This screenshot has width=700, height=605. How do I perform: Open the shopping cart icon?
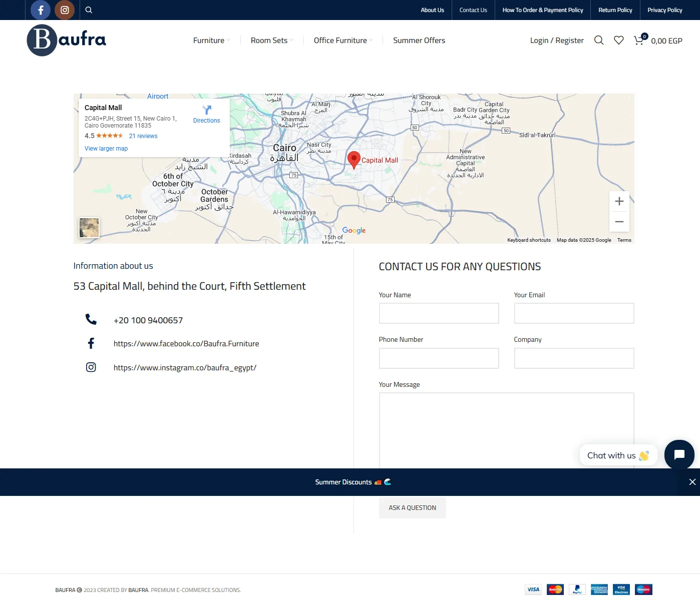point(639,40)
